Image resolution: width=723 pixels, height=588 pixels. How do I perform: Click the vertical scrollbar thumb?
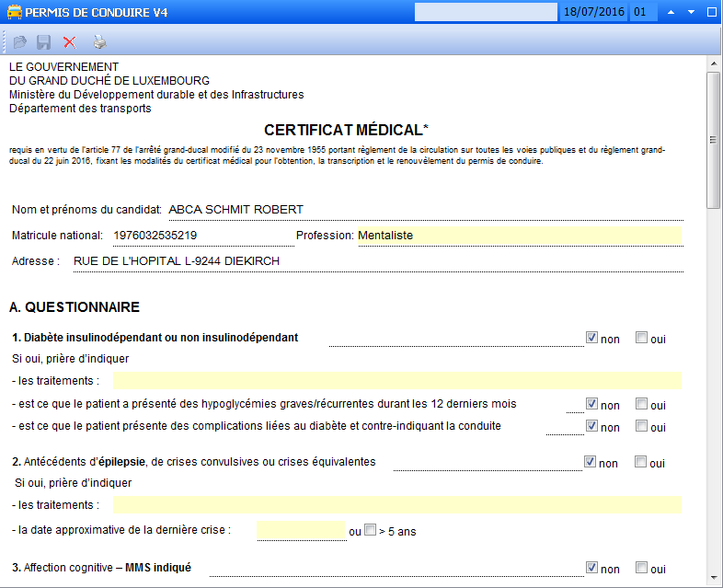pos(713,138)
